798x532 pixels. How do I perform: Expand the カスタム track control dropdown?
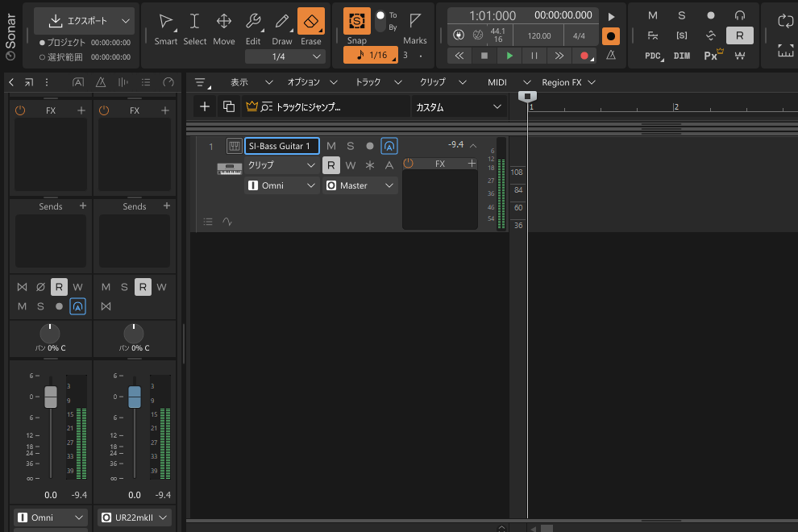[x=458, y=106]
